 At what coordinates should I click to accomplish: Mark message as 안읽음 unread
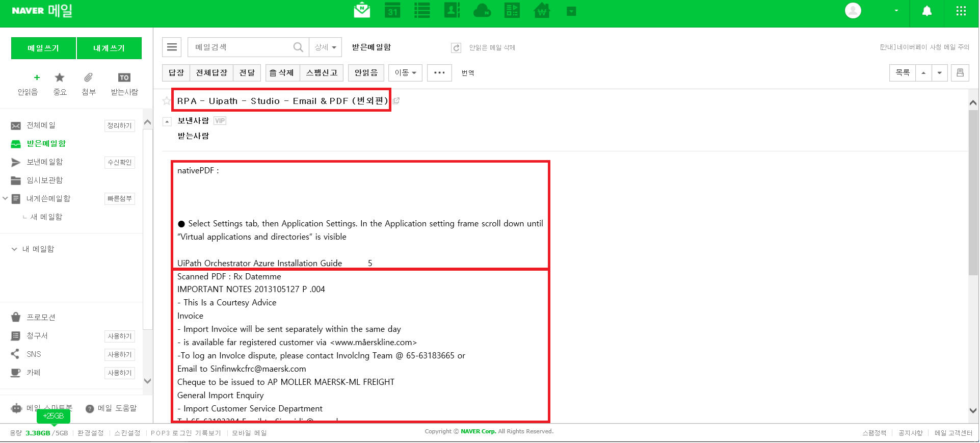pos(366,73)
